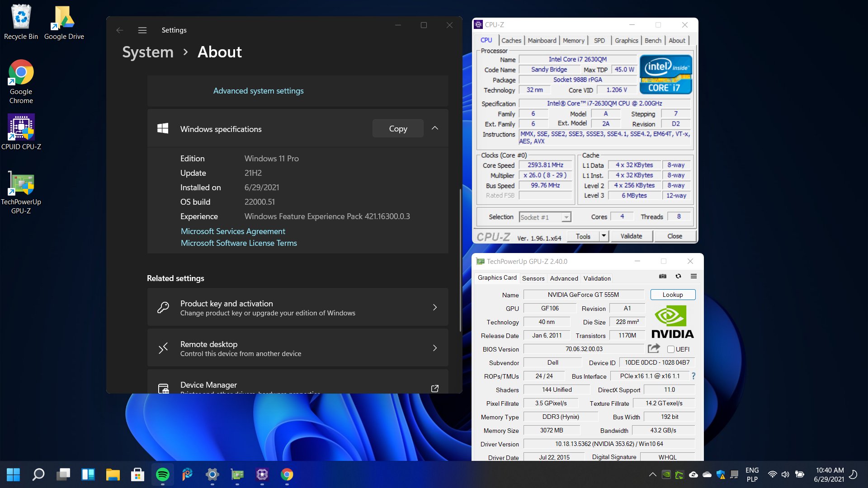
Task: Open the battery tray icon
Action: pyautogui.click(x=799, y=474)
